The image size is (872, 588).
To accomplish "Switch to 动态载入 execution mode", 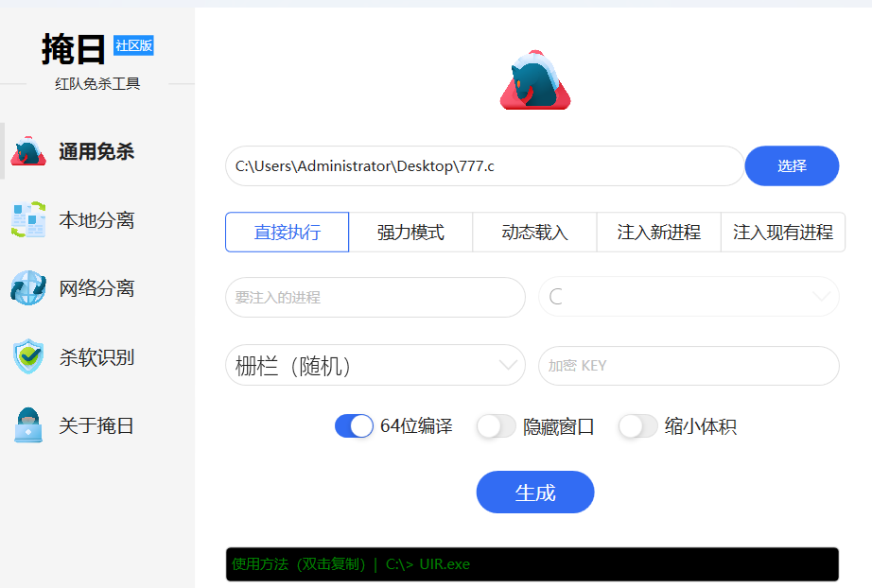I will click(534, 232).
